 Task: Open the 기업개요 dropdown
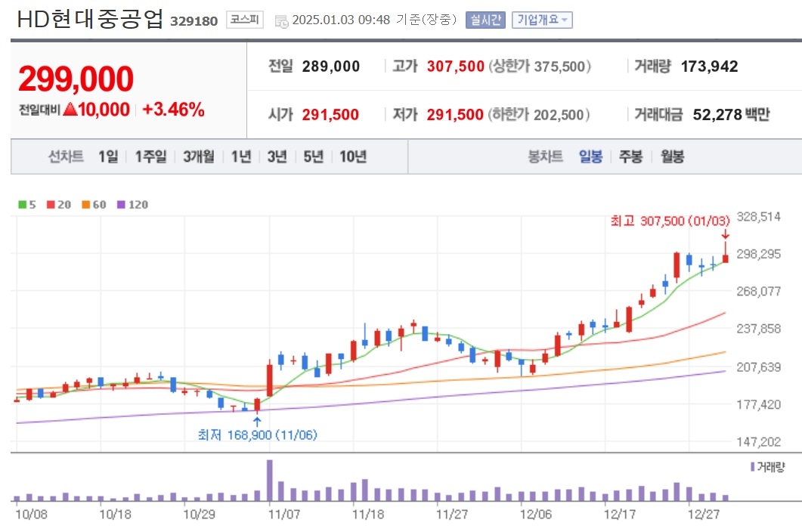click(542, 20)
